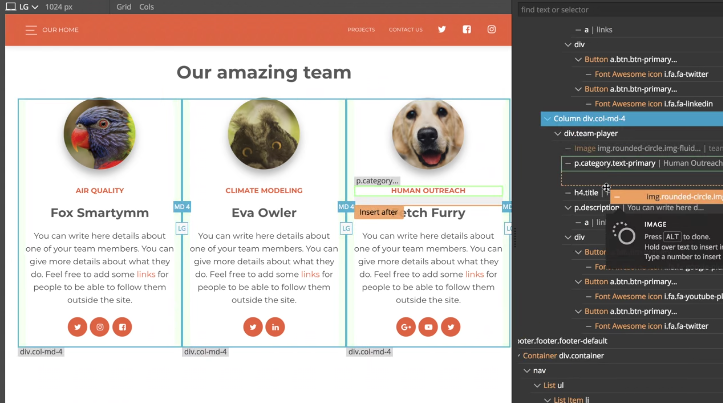Viewport: 723px width, 403px height.
Task: Select the Image img.rounded-circle.img-fluid tree row
Action: click(x=643, y=148)
